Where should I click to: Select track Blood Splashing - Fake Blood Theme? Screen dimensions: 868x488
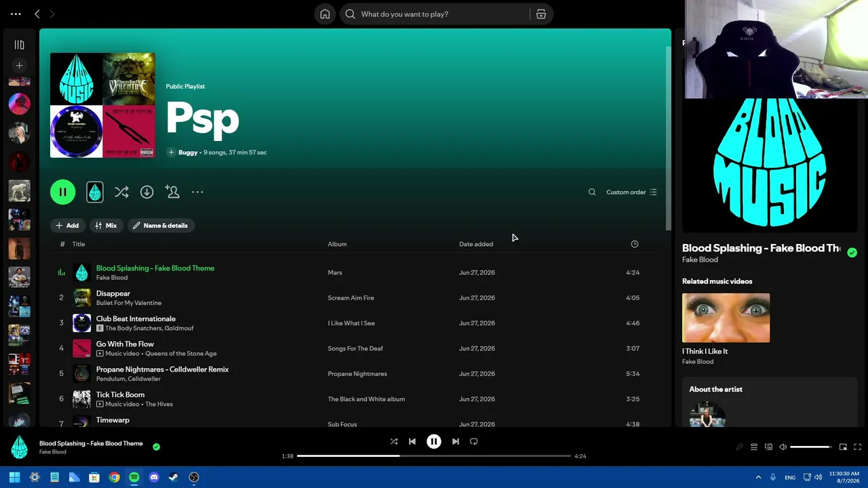pos(155,268)
